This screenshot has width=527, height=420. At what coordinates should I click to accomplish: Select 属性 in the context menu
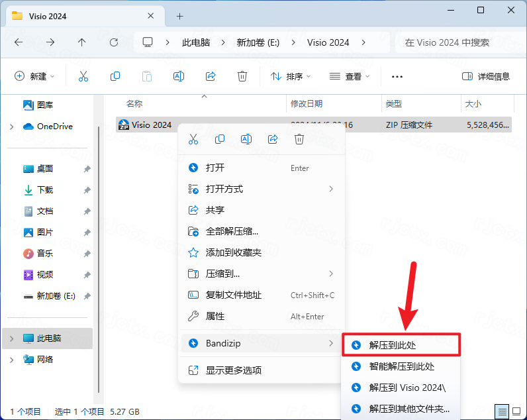263,316
